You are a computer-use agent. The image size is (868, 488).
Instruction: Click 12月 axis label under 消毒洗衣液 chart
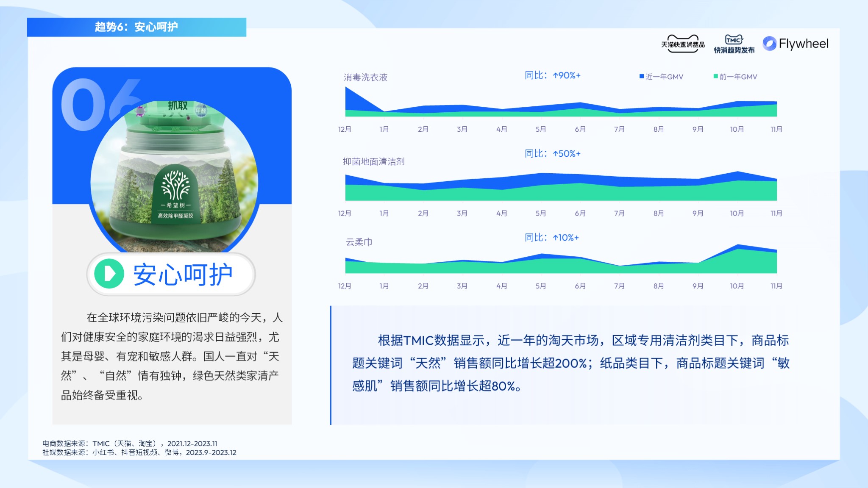[345, 129]
